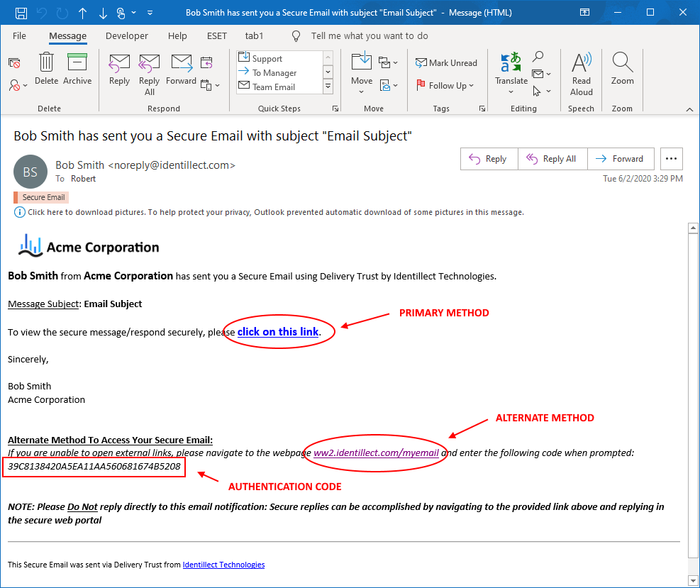Open the Rules dropdown

point(388,62)
